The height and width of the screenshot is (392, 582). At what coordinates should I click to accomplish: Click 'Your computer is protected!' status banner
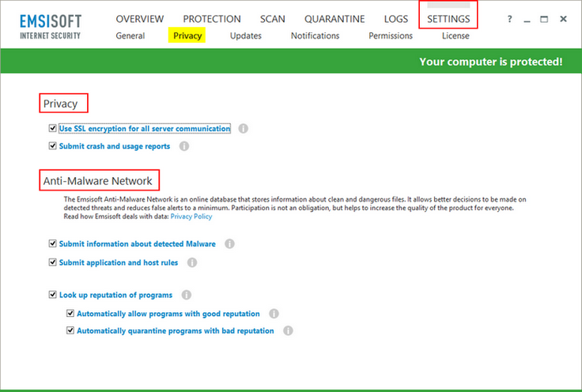pyautogui.click(x=491, y=62)
